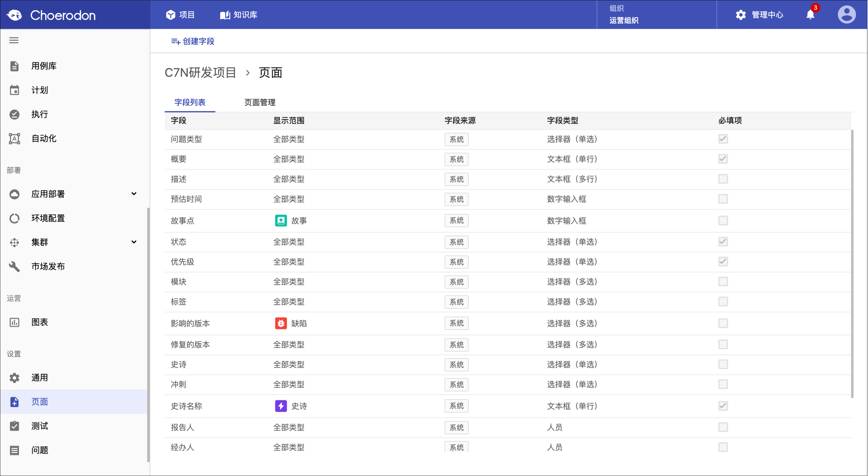Toggle required checkbox for 描述 row

point(723,179)
